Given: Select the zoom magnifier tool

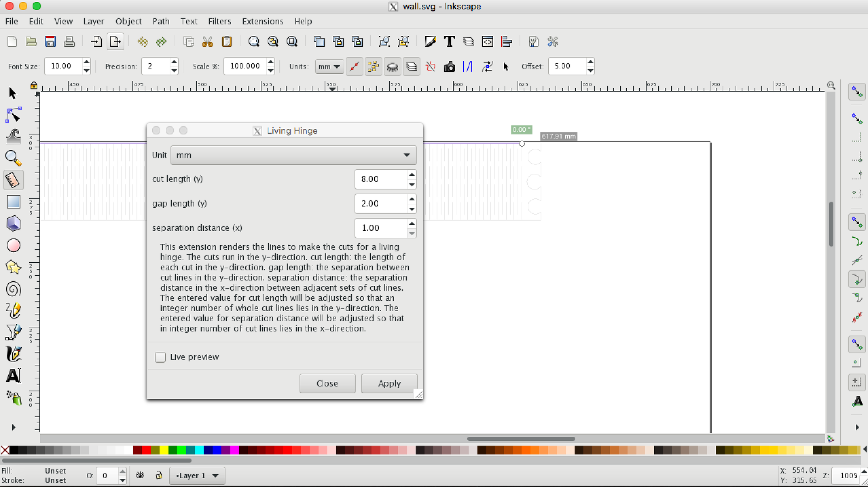Looking at the screenshot, I should (13, 158).
